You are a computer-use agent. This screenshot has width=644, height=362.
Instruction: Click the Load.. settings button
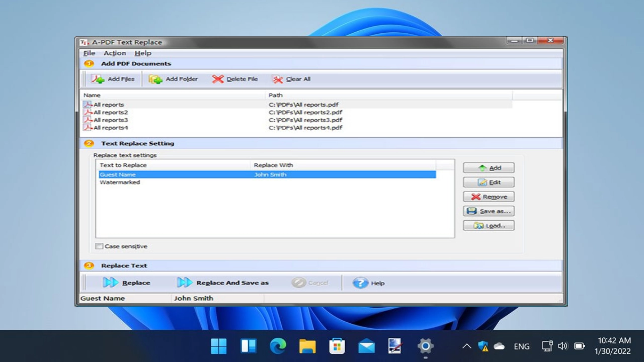[489, 226]
